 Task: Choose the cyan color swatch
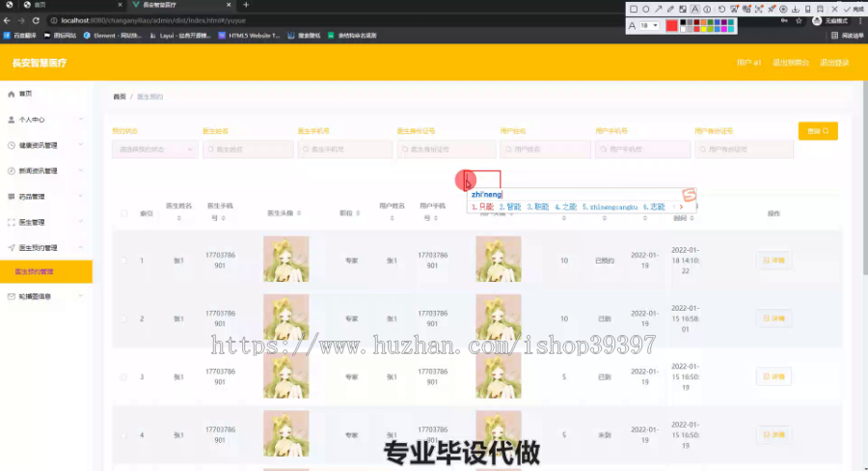point(731,29)
